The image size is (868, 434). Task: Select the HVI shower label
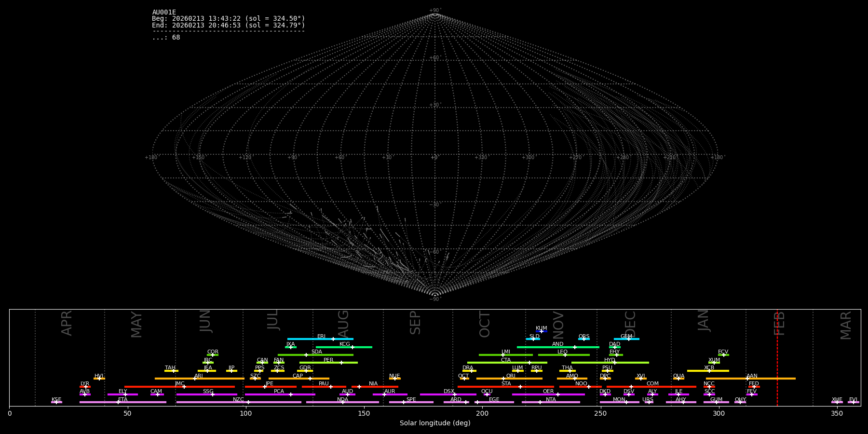coord(99,376)
